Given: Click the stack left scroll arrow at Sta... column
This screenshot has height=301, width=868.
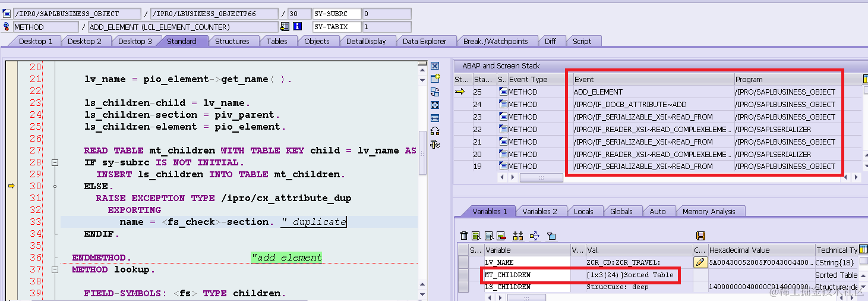Looking at the screenshot, I should pyautogui.click(x=501, y=177).
